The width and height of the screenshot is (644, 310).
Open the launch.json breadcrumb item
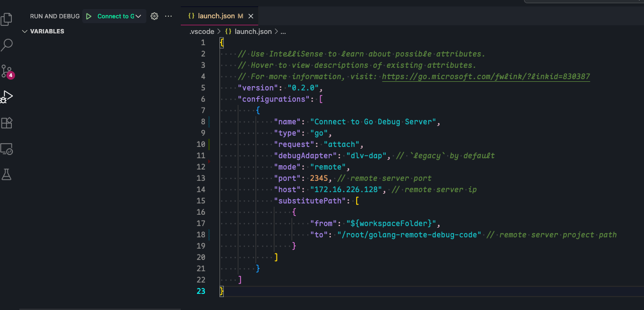[253, 32]
